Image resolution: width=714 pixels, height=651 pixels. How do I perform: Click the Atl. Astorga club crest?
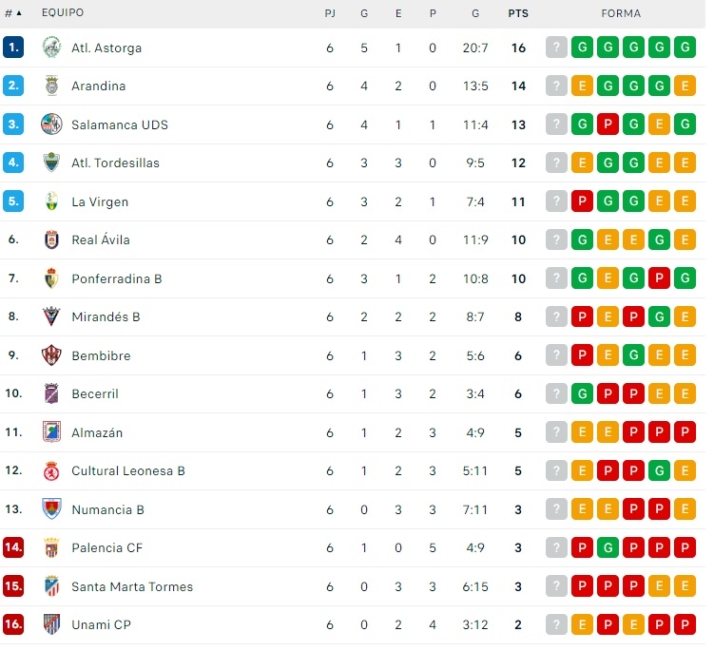52,47
